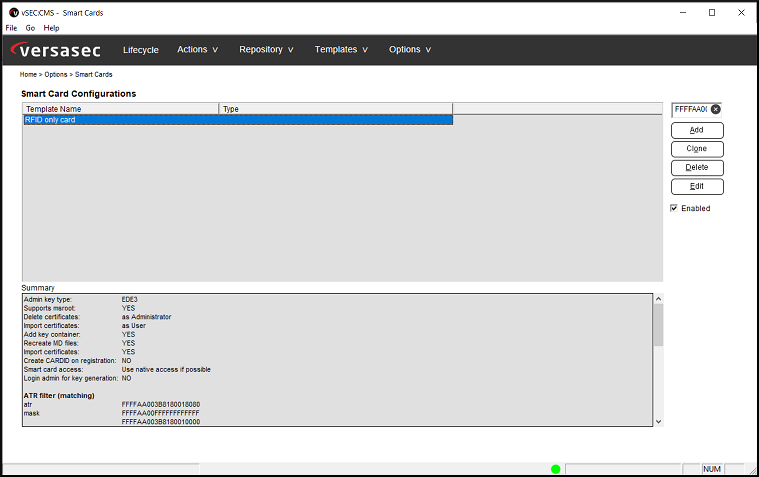Click the Login admin for key generation label

click(71, 378)
